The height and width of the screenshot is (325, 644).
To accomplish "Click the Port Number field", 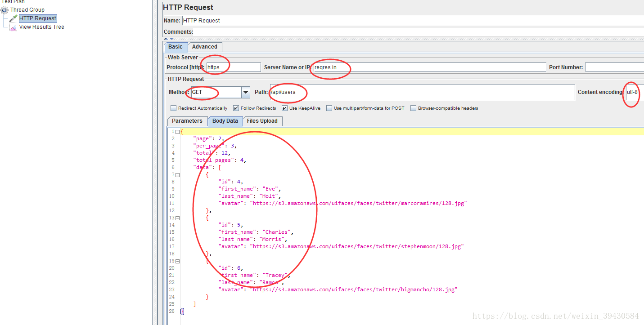I will [x=614, y=67].
